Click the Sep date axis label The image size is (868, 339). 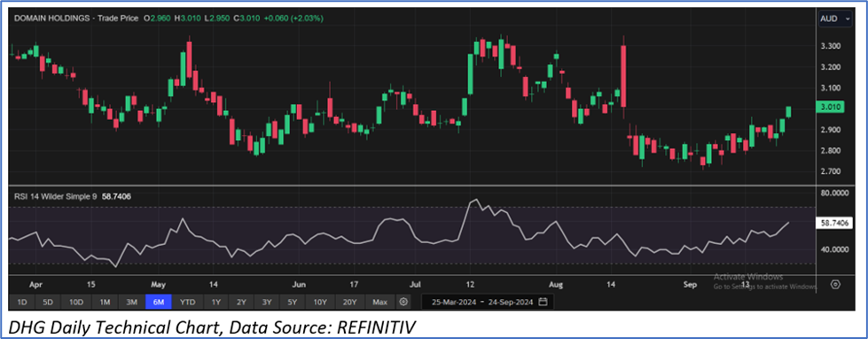690,285
